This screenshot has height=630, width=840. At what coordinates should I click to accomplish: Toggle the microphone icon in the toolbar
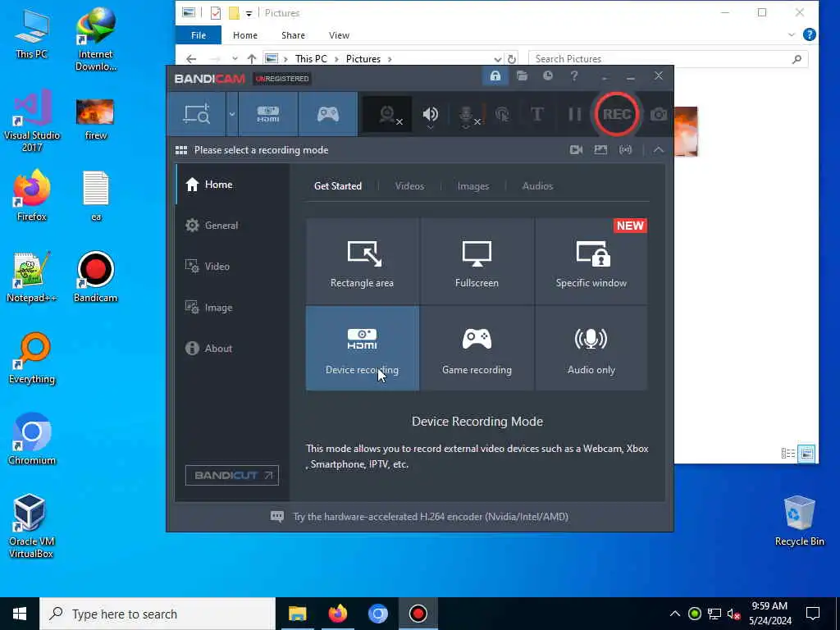point(467,115)
